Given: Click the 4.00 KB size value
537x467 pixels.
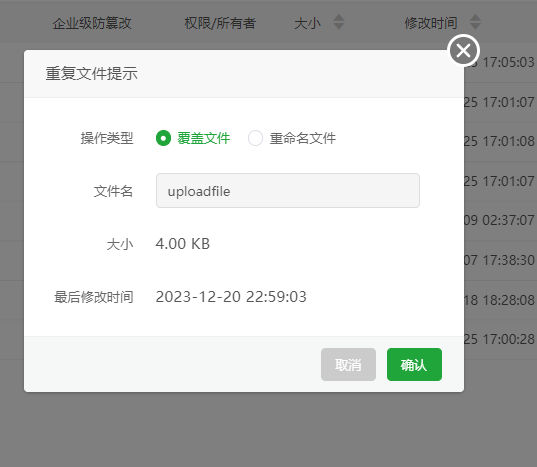Looking at the screenshot, I should 183,244.
